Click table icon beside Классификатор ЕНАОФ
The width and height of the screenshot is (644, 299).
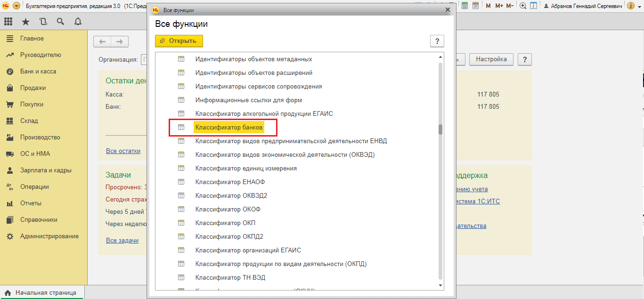click(x=180, y=182)
